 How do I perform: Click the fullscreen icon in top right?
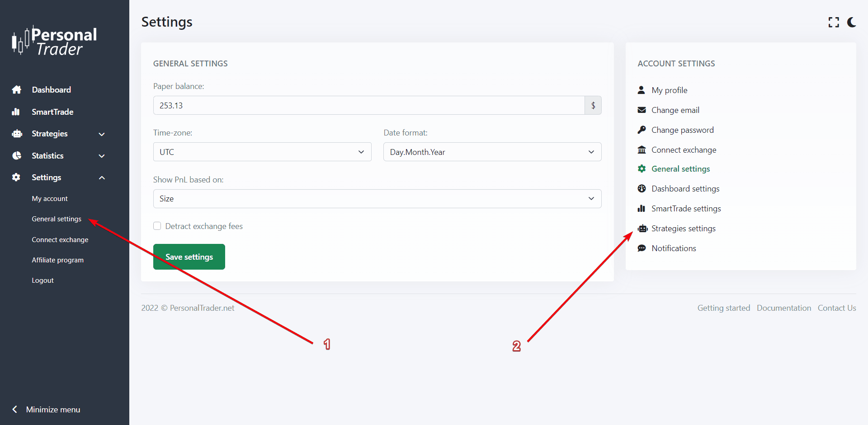click(833, 22)
